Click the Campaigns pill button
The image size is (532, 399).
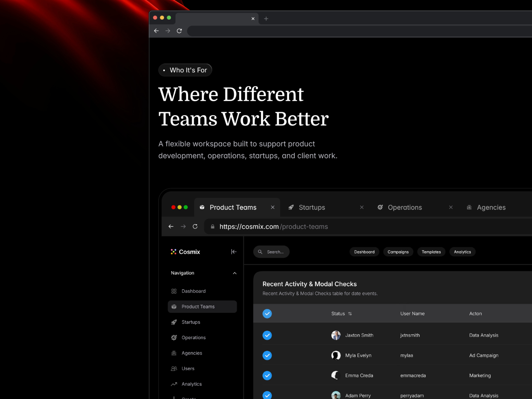[398, 252]
